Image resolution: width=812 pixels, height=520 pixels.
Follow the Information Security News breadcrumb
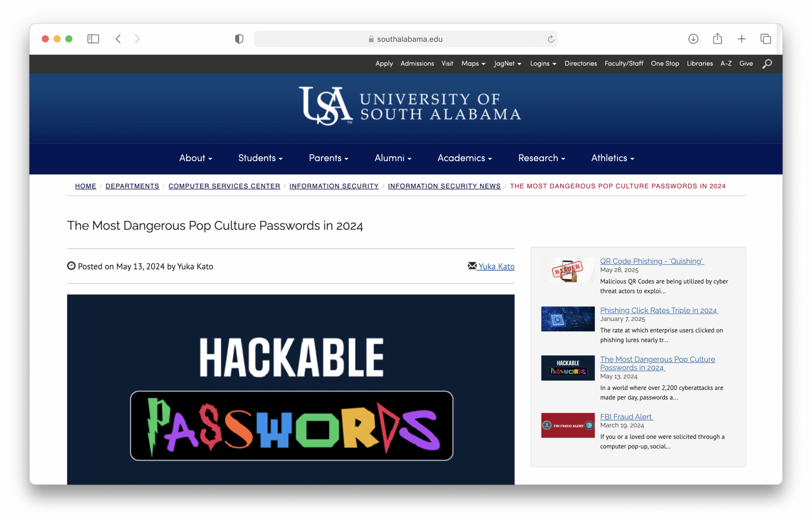click(444, 186)
